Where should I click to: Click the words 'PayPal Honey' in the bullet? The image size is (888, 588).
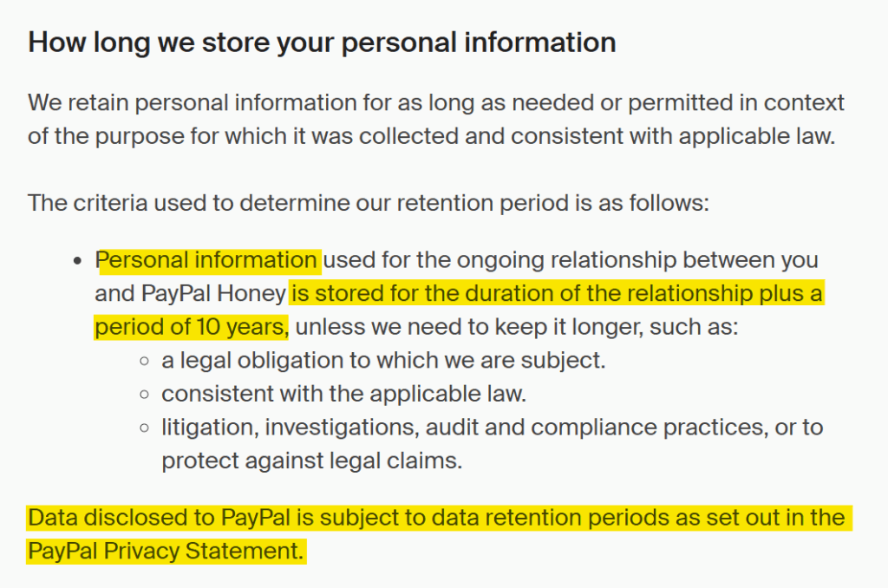pyautogui.click(x=213, y=293)
